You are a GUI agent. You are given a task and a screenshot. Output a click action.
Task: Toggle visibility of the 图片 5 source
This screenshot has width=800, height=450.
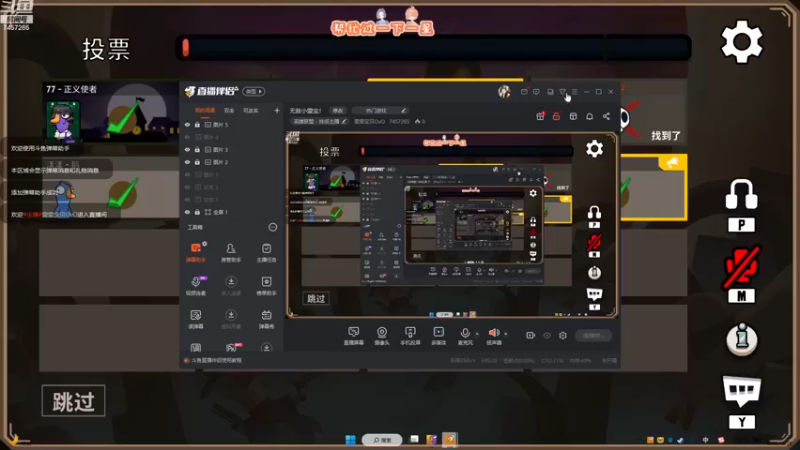pyautogui.click(x=187, y=124)
